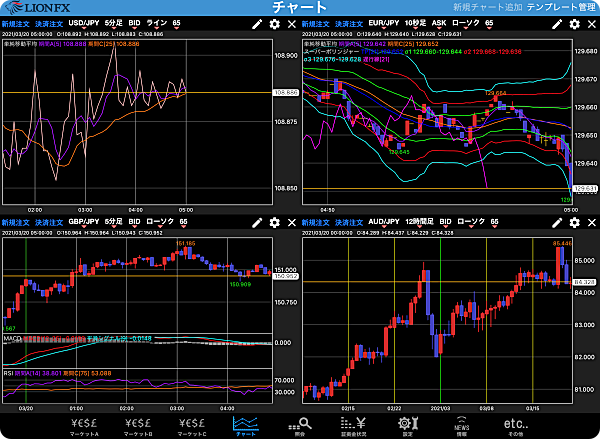Expand ライン chart type dropdown
The width and height of the screenshot is (600, 439).
click(x=157, y=24)
